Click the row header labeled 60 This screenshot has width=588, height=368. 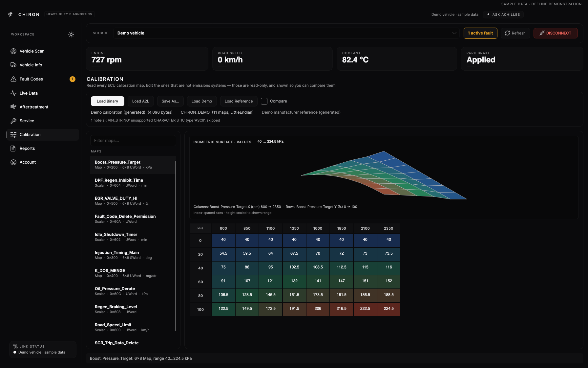[200, 282]
